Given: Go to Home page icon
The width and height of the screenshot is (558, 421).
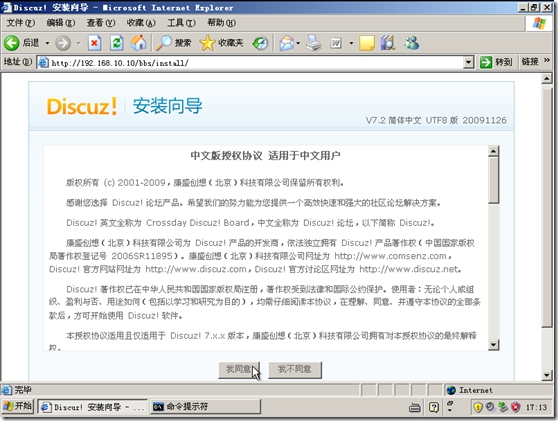Looking at the screenshot, I should (139, 43).
